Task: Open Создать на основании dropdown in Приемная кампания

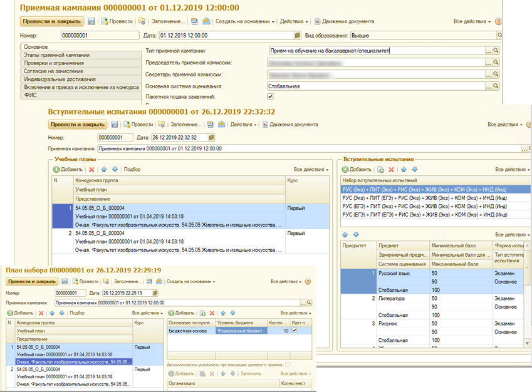Action: (244, 21)
